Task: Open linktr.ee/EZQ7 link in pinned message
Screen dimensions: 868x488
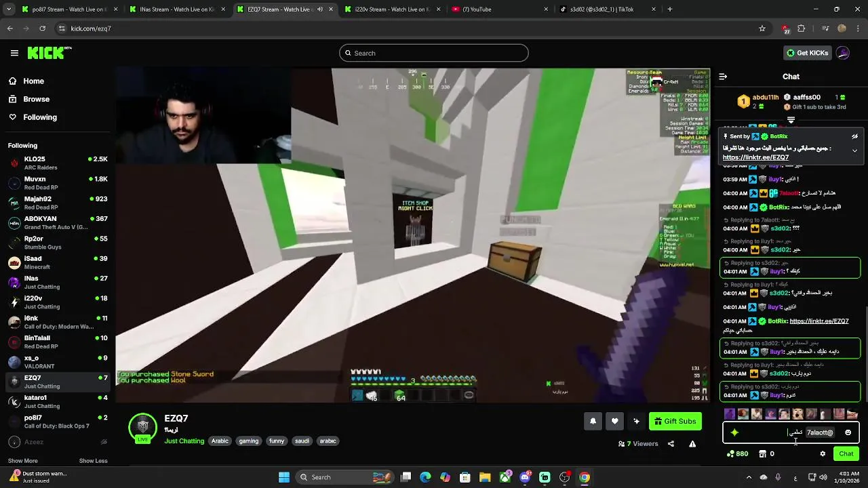Action: [x=755, y=157]
